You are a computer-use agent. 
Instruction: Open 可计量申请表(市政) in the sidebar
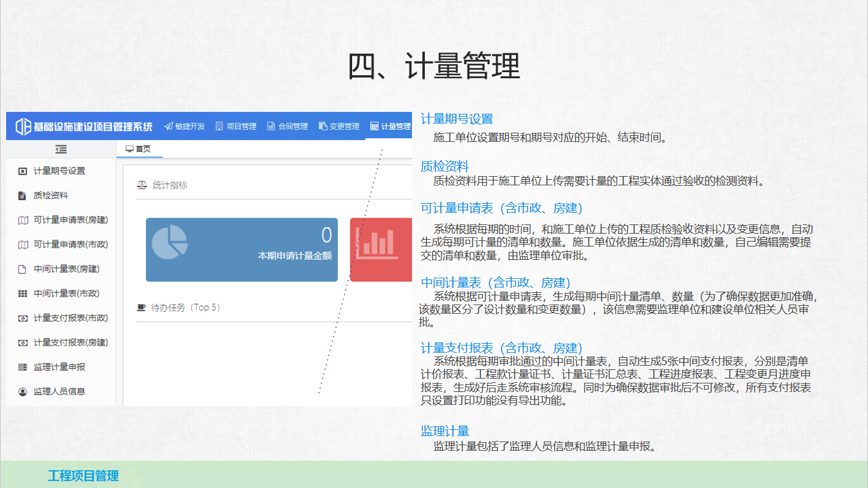(x=70, y=245)
